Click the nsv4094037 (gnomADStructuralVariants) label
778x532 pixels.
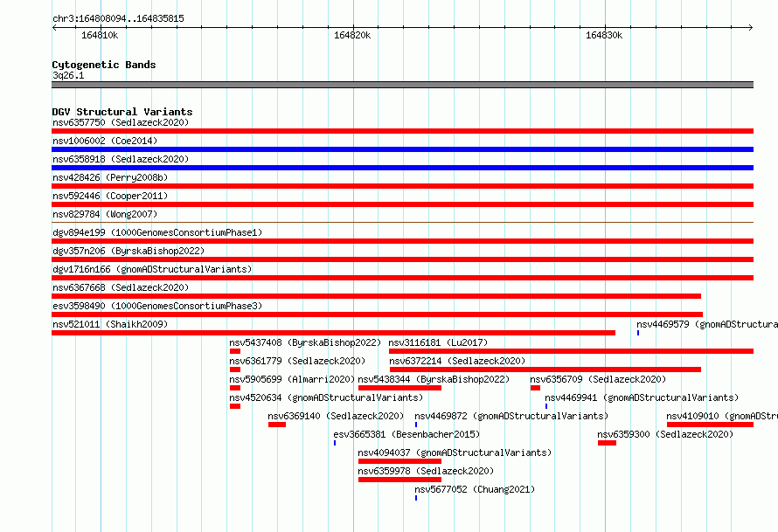(x=455, y=453)
